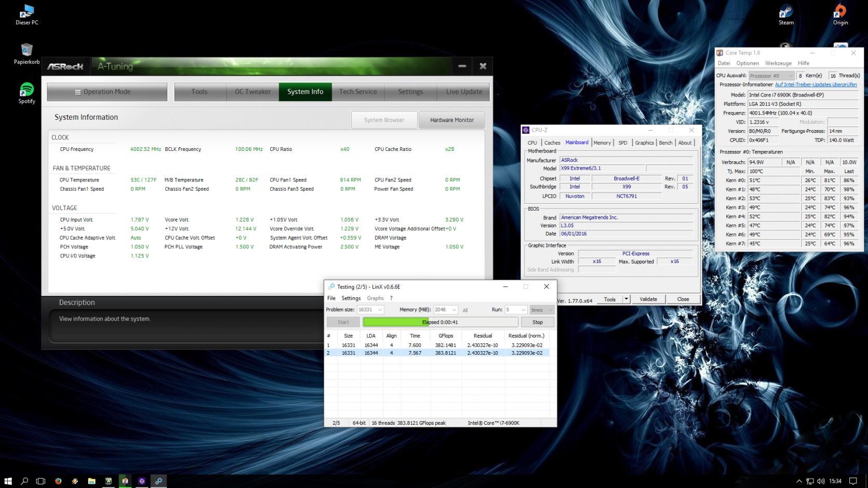868x488 pixels.
Task: Switch to LinX via taskbar gears icon
Action: click(159, 481)
